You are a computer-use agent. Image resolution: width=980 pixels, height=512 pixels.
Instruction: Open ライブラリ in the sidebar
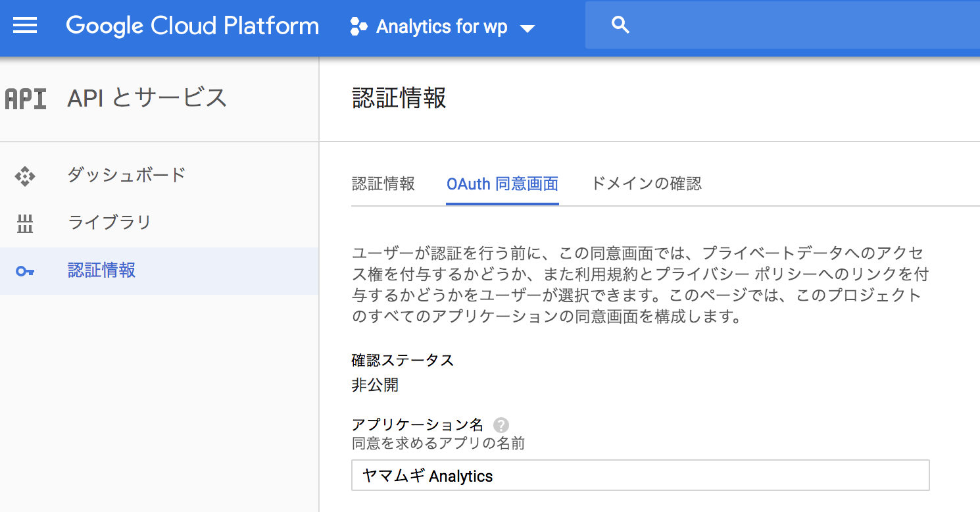[159, 223]
